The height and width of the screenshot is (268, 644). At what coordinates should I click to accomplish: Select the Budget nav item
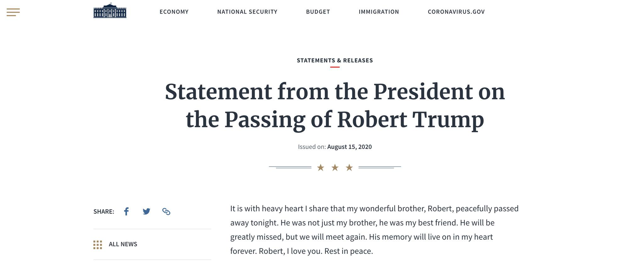tap(318, 12)
